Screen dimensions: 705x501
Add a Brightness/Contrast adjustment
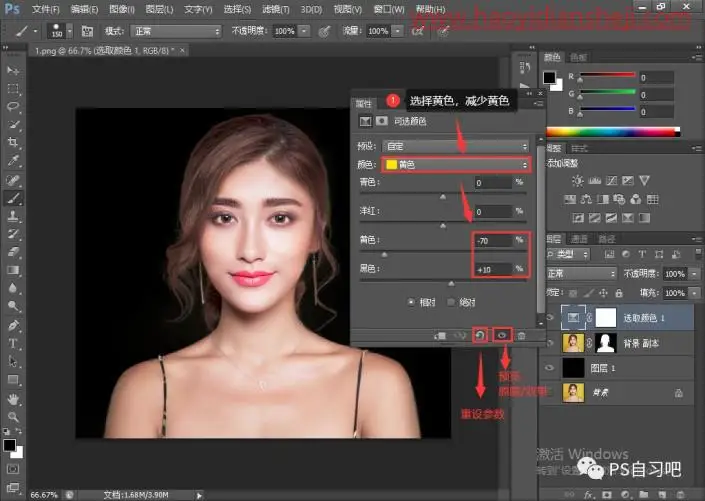point(577,181)
